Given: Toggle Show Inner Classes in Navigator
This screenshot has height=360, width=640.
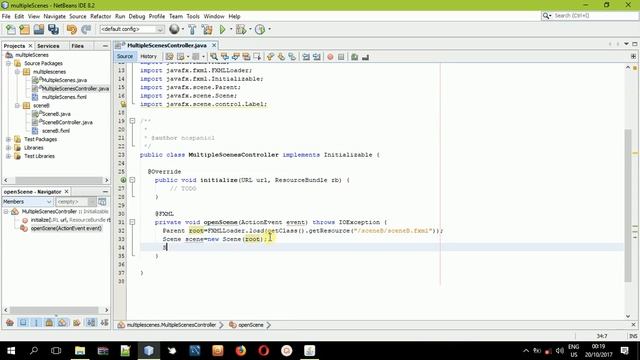Looking at the screenshot, I should pos(62,322).
